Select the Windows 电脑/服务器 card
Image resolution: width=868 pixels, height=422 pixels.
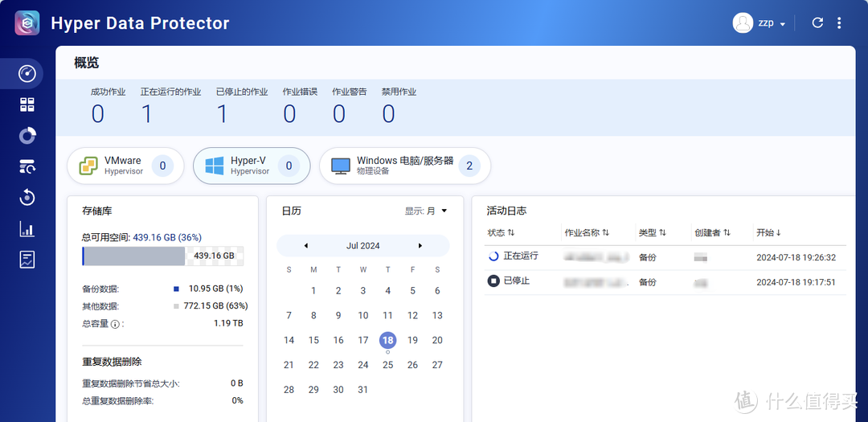coord(405,166)
